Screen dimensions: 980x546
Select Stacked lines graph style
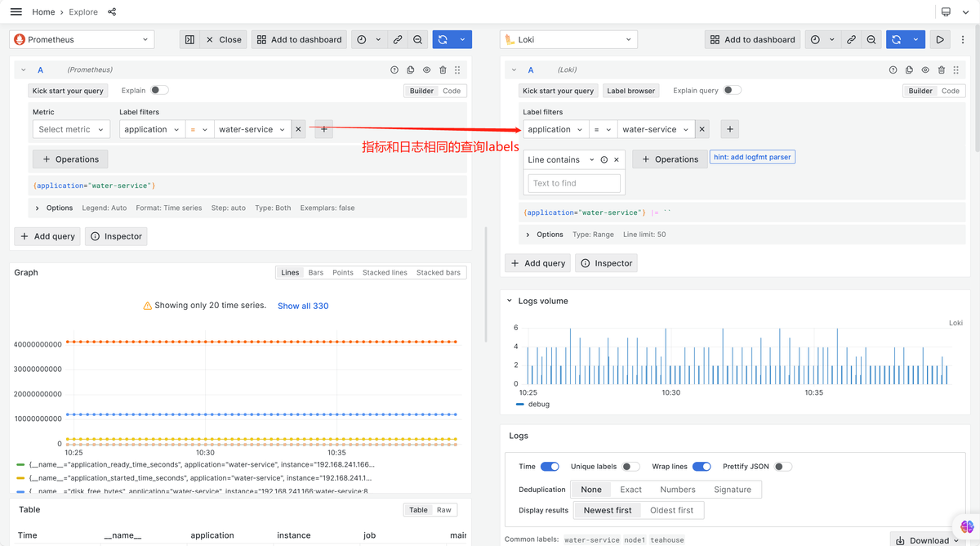(x=385, y=272)
